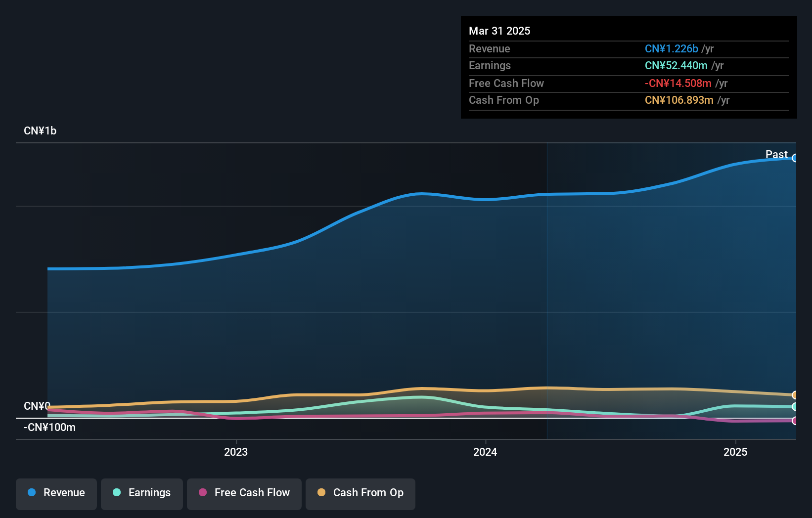Click the Mar 31 2025 tooltip date
Viewport: 812px width, 518px height.
click(x=499, y=31)
